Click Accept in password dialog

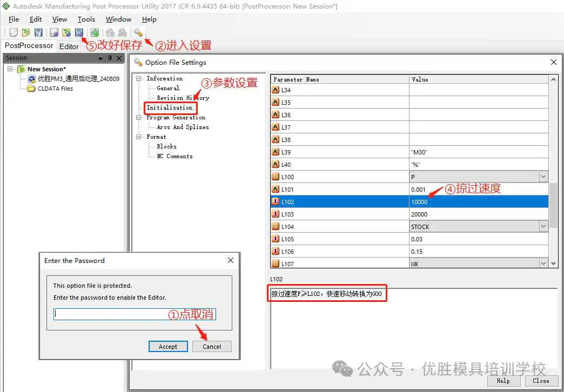coord(168,346)
